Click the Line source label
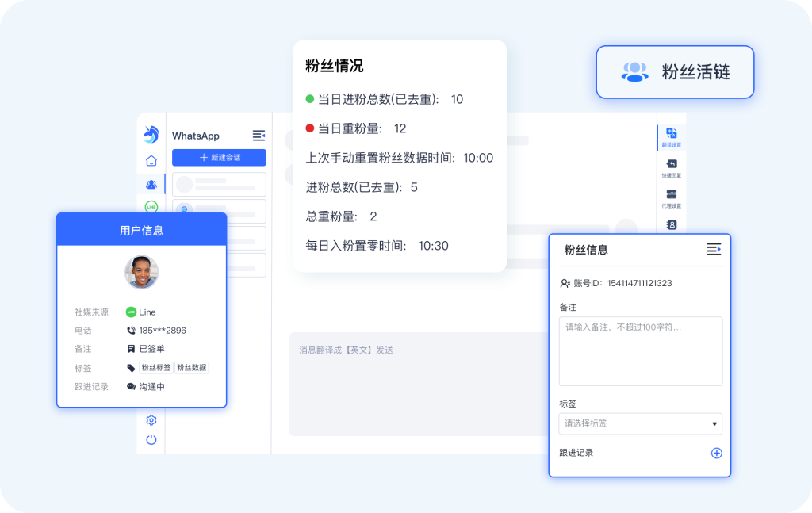 [x=147, y=312]
